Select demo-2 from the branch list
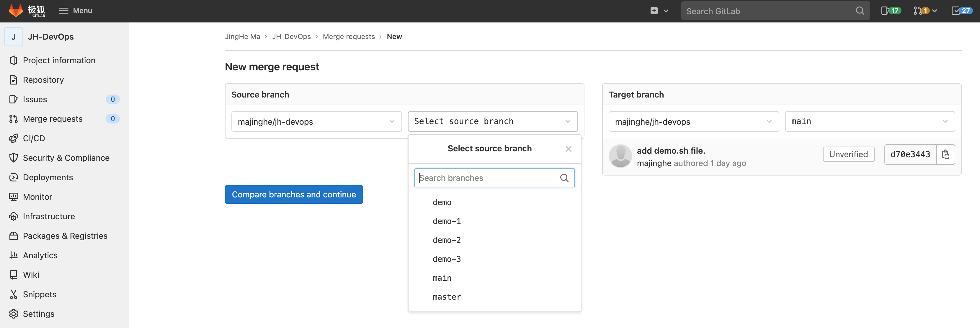Screen dimensions: 980x328 coord(446,240)
